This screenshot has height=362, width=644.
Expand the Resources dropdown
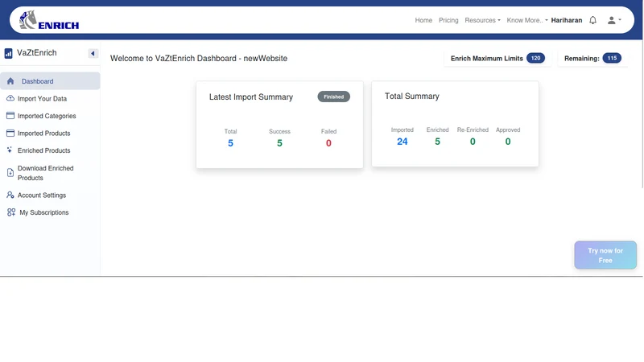[482, 20]
